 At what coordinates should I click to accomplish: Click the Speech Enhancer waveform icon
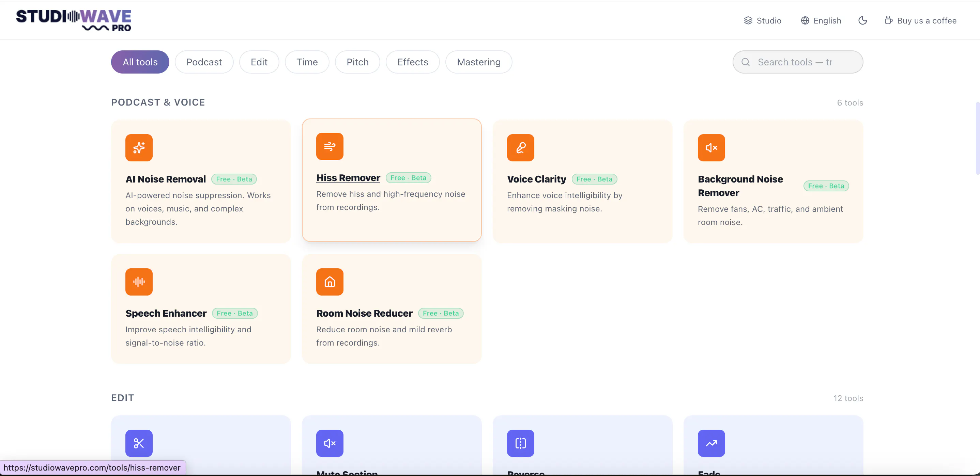click(x=139, y=282)
